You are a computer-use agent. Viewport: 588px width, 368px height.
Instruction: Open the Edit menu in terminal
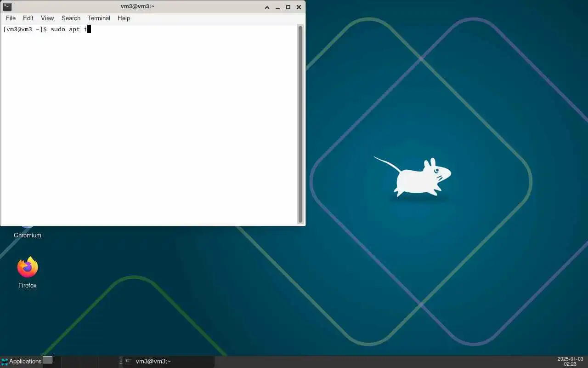(x=28, y=18)
